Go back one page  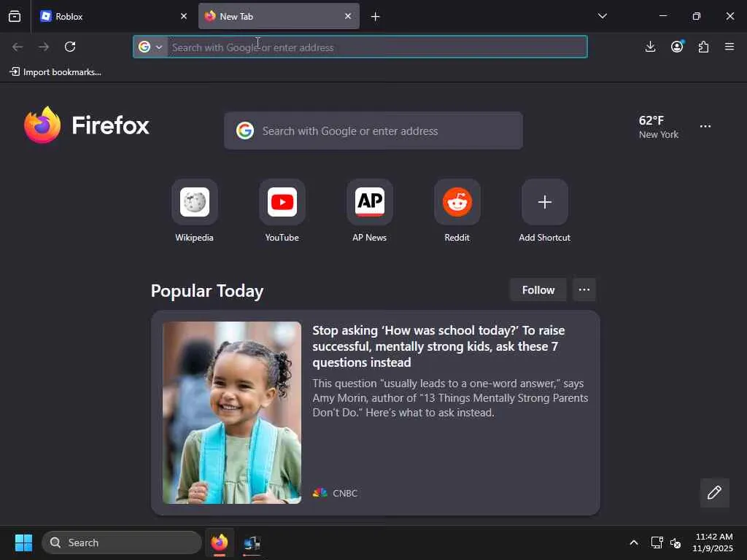pyautogui.click(x=18, y=47)
